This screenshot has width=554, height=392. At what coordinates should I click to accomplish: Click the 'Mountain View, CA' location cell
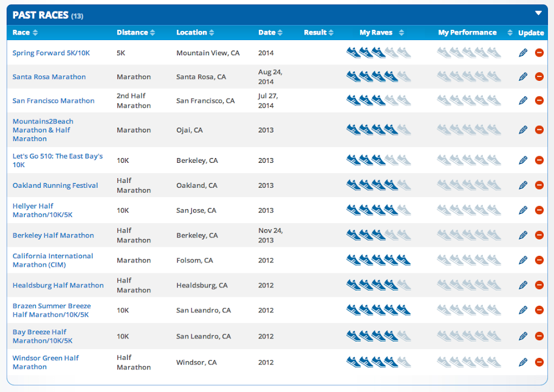pos(208,53)
